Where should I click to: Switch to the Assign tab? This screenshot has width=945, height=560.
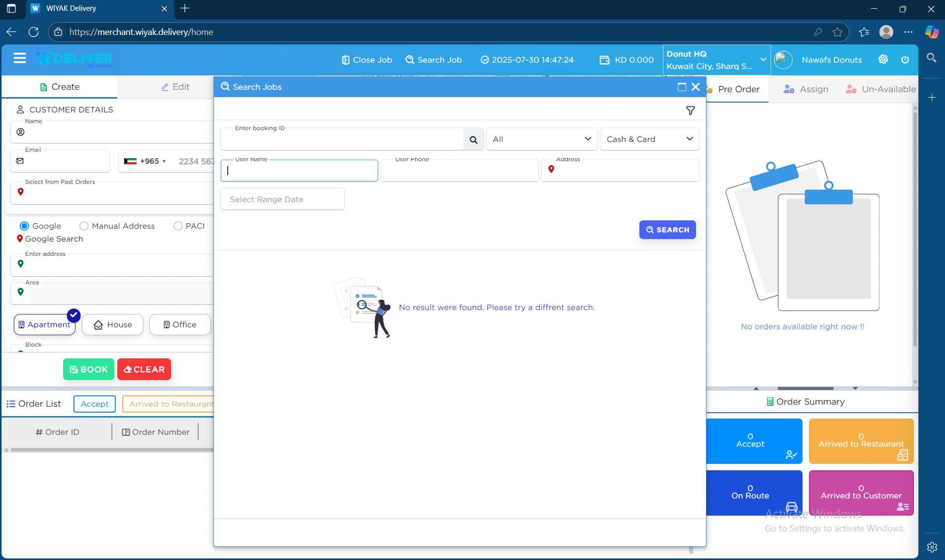click(x=806, y=89)
